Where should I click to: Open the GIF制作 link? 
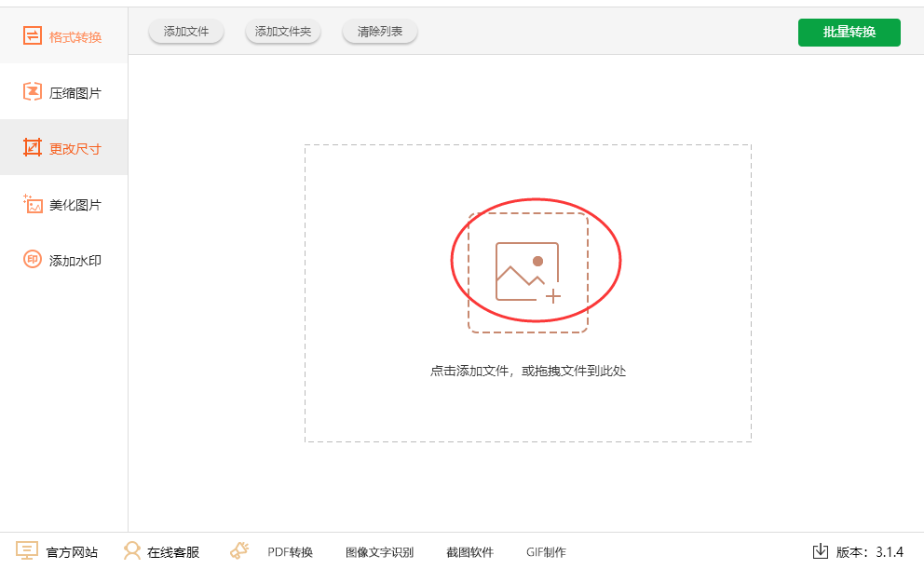546,552
